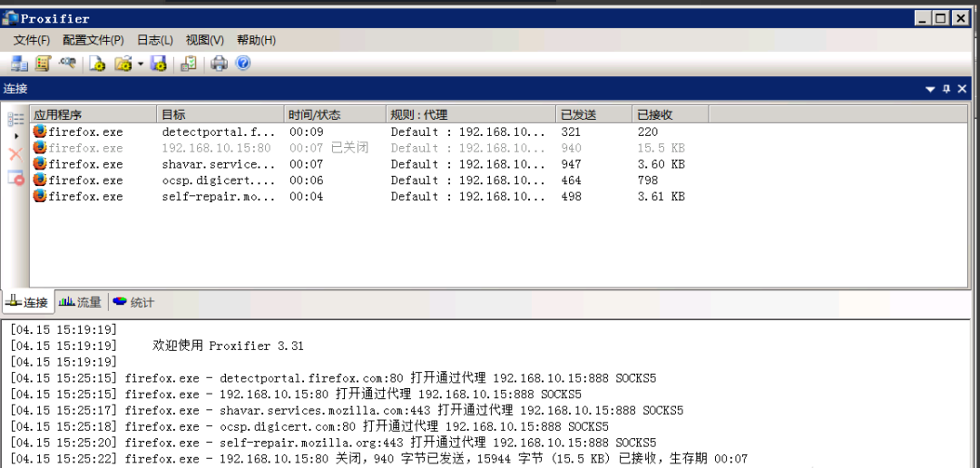This screenshot has width=980, height=468.
Task: Open Proxy Servers settings toolbar icon
Action: (18, 63)
